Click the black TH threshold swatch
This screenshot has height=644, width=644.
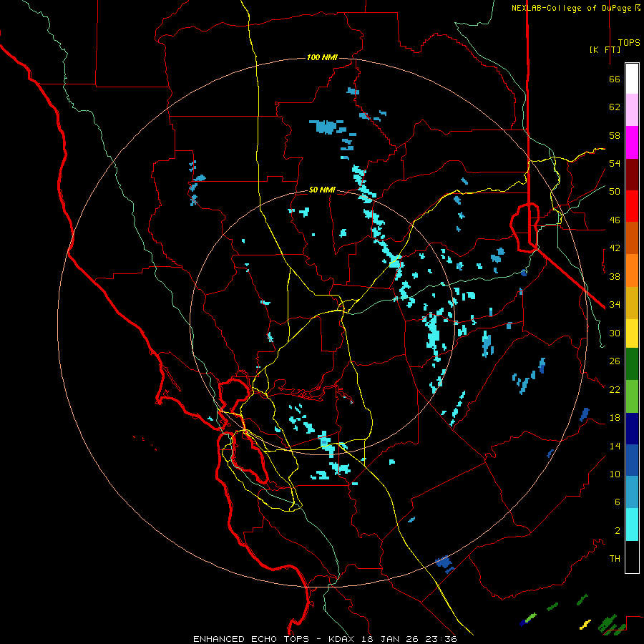tap(632, 557)
